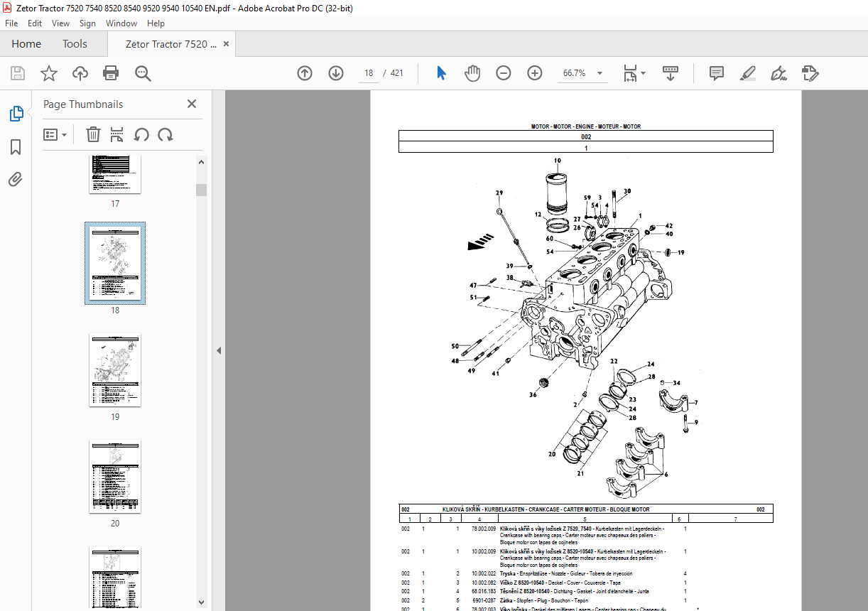This screenshot has width=868, height=611.
Task: Close the Page Thumbnails panel
Action: 192,104
